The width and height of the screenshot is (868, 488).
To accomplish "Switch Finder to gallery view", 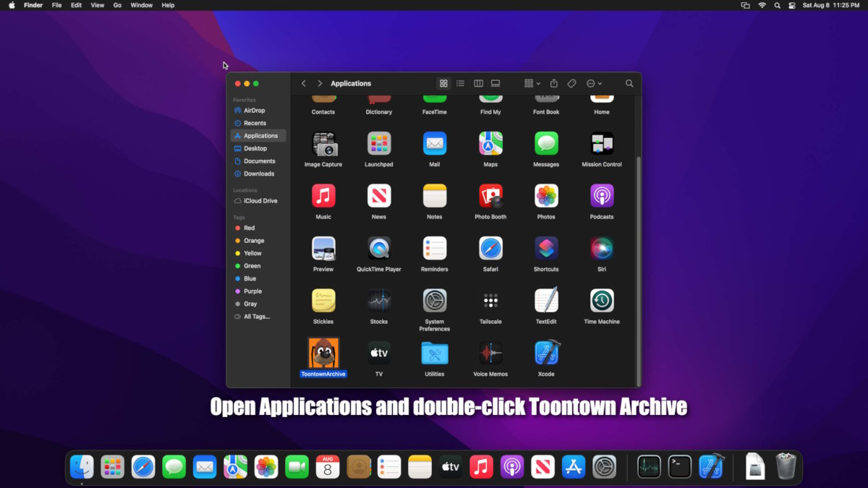I will click(495, 84).
